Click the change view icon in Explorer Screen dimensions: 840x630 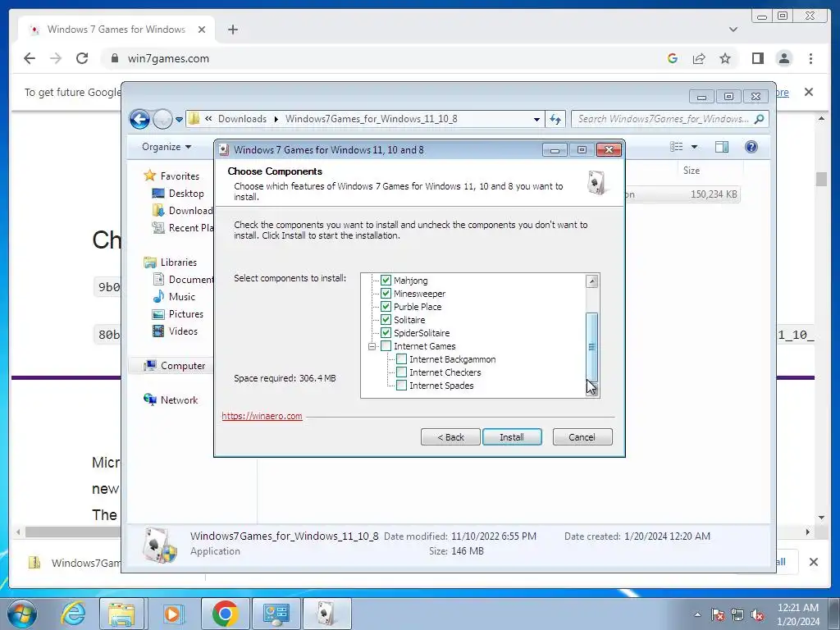point(677,147)
